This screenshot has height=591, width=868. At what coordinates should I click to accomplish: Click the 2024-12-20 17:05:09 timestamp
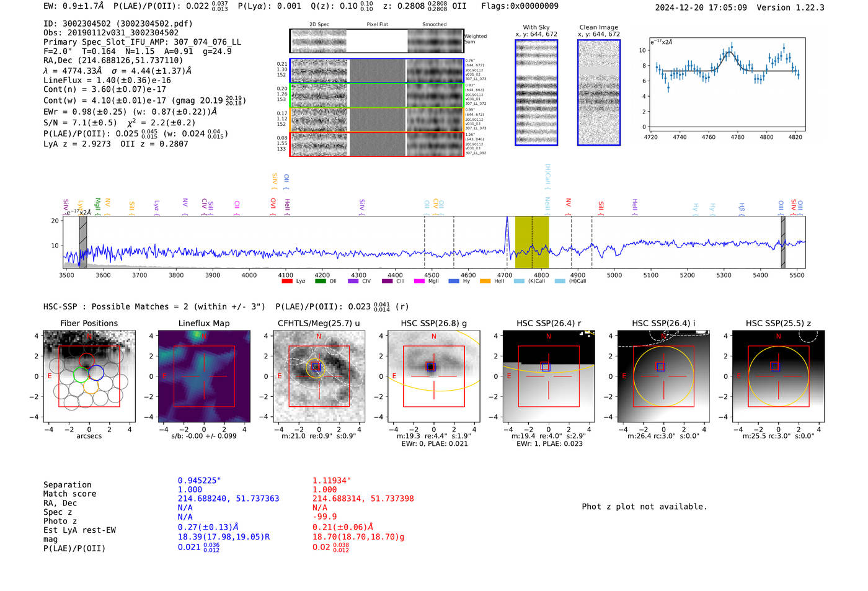point(701,7)
